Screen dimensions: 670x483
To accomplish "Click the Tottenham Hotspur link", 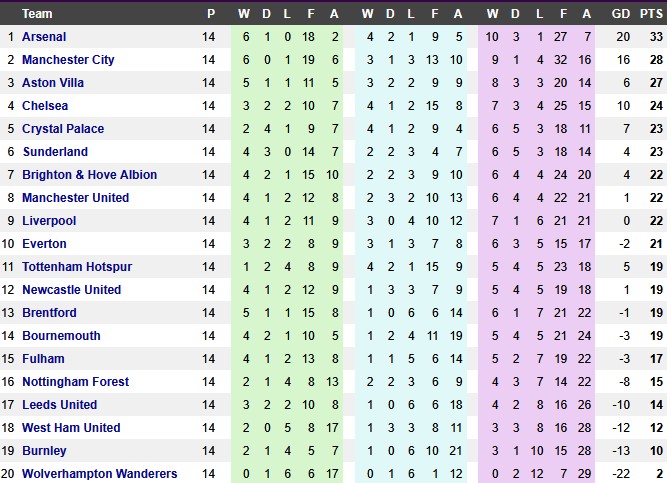I will click(x=77, y=266).
